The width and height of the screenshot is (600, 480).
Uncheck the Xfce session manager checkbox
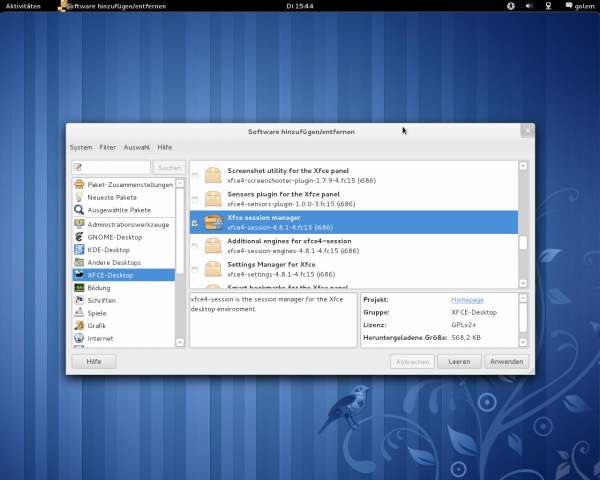tap(194, 223)
